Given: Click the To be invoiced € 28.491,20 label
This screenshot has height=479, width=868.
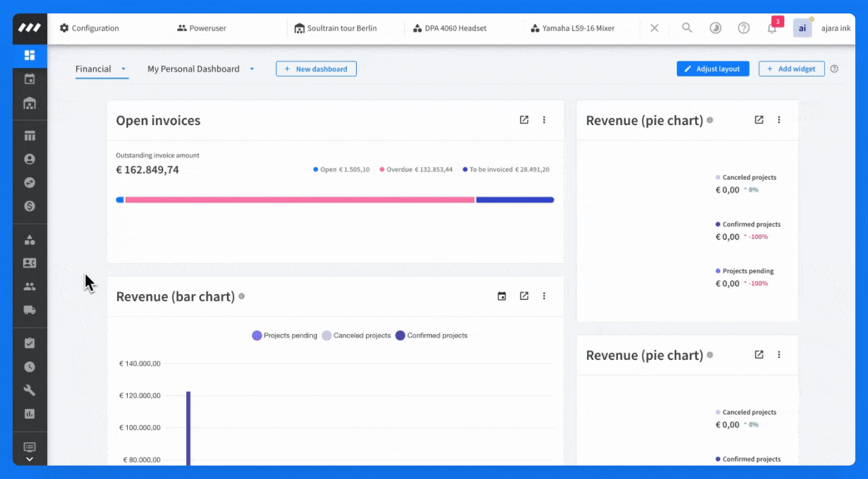Looking at the screenshot, I should [506, 170].
